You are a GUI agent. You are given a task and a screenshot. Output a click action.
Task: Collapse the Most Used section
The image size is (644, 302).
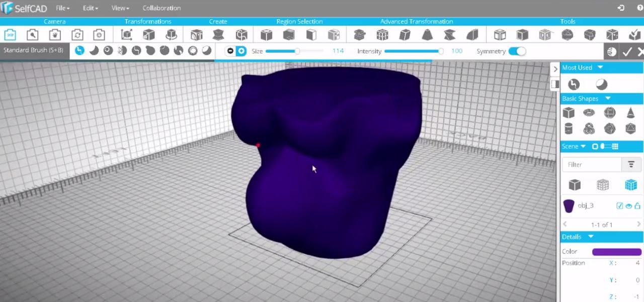600,67
